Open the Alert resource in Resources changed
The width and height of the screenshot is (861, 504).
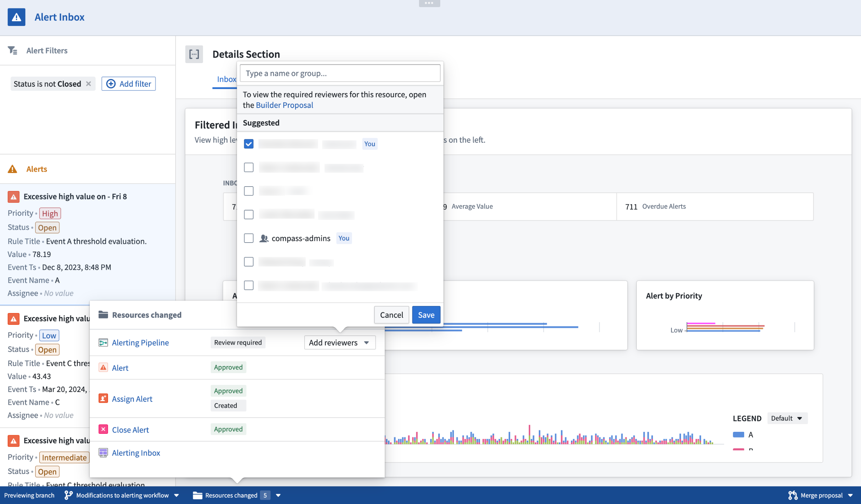[x=120, y=368]
